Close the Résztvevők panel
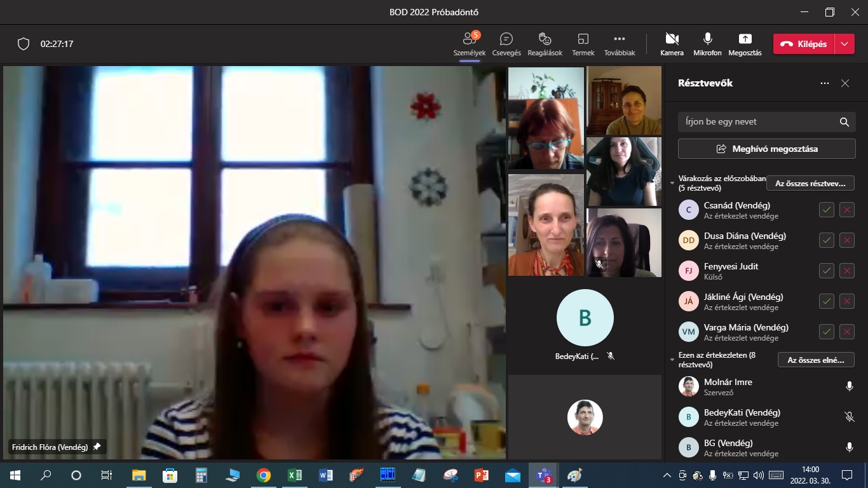Viewport: 868px width, 488px height. pos(845,83)
